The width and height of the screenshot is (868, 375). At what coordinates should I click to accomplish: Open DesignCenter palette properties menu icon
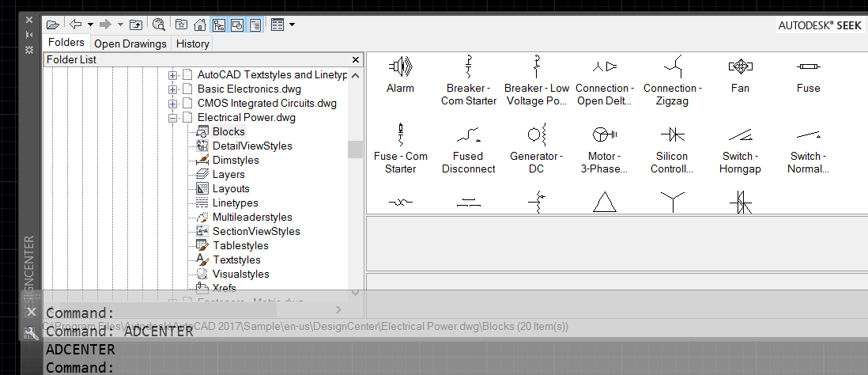coord(29,50)
